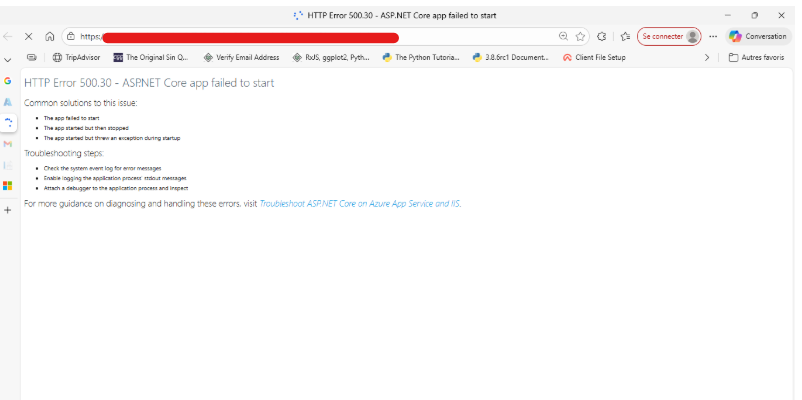802x400 pixels.
Task: Click 'Check the system event log' bullet
Action: [102, 168]
